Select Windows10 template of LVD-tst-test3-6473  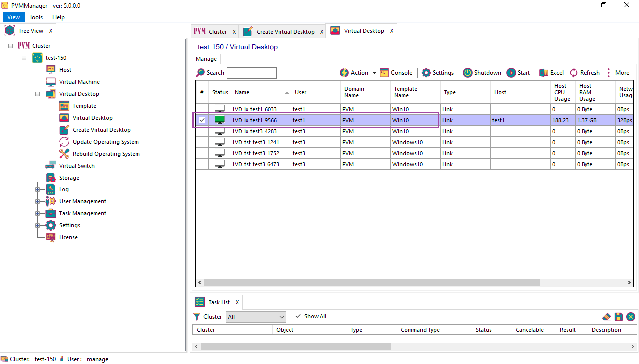(x=416, y=164)
